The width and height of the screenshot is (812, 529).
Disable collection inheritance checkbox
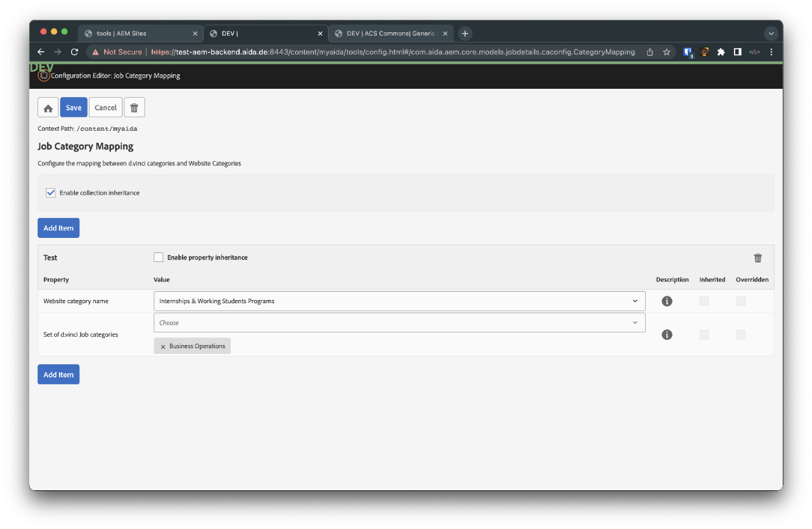[x=51, y=193]
